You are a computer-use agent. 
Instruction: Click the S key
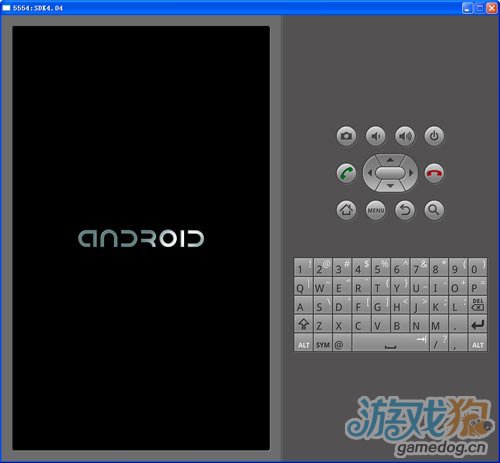323,305
